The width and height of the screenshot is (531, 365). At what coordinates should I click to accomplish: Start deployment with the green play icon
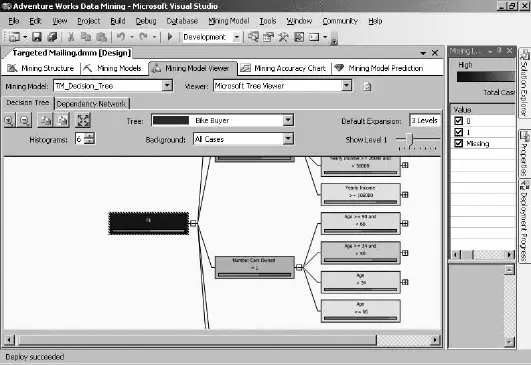point(170,36)
